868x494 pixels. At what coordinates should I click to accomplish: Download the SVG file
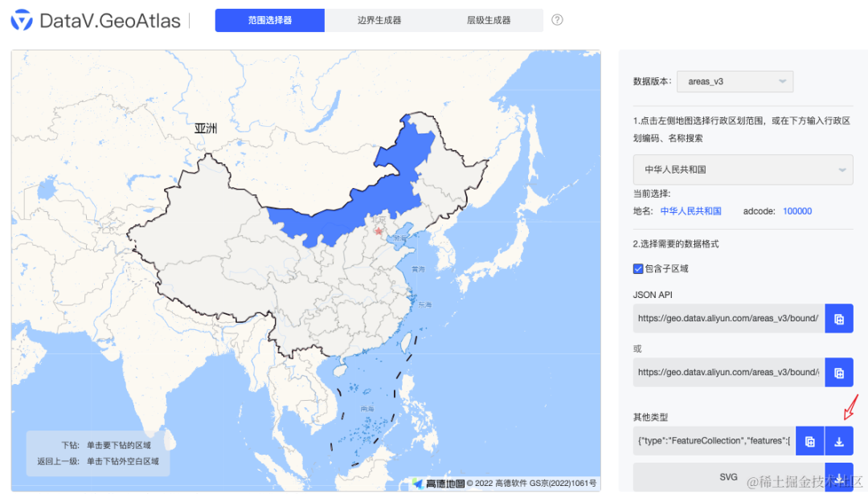838,477
